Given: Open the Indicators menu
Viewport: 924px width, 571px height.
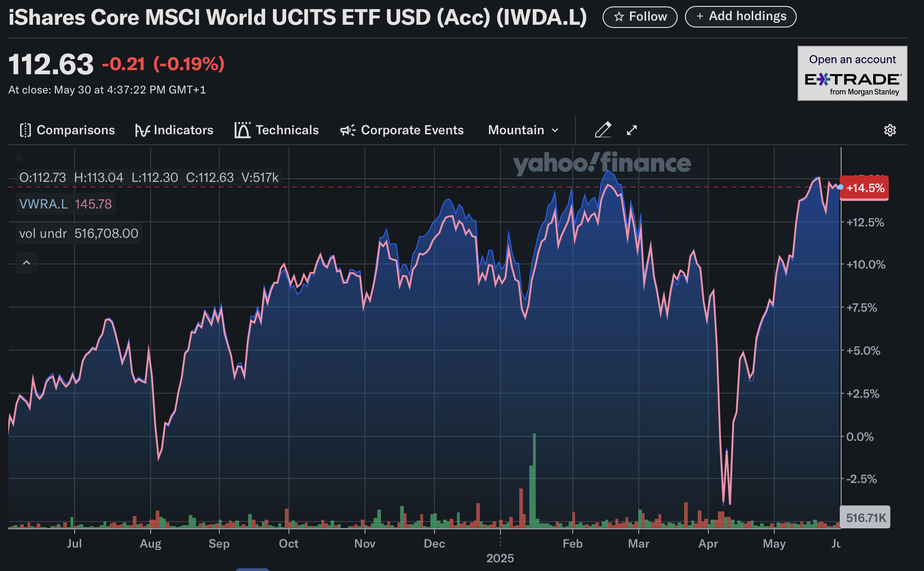Looking at the screenshot, I should click(174, 130).
